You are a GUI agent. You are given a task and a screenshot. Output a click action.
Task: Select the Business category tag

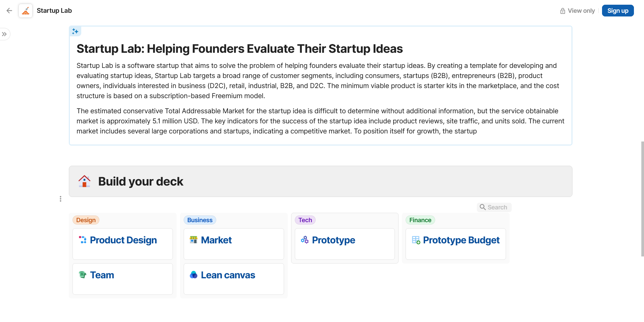pos(200,220)
